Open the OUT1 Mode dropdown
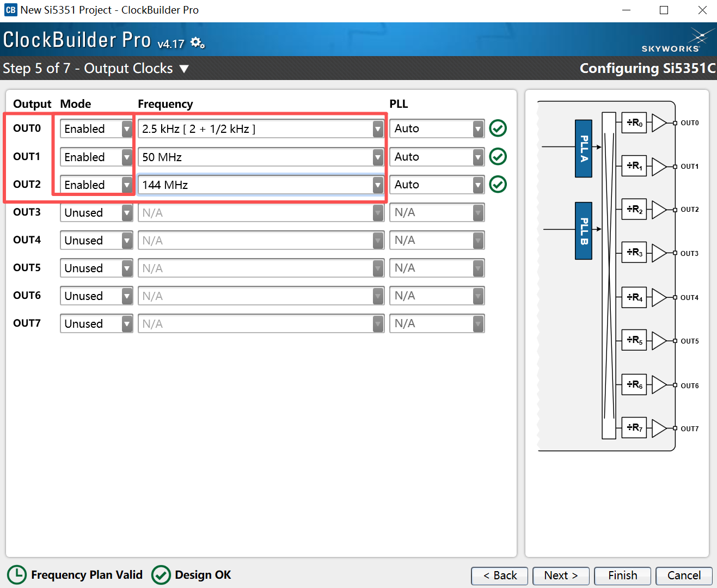 [x=96, y=157]
